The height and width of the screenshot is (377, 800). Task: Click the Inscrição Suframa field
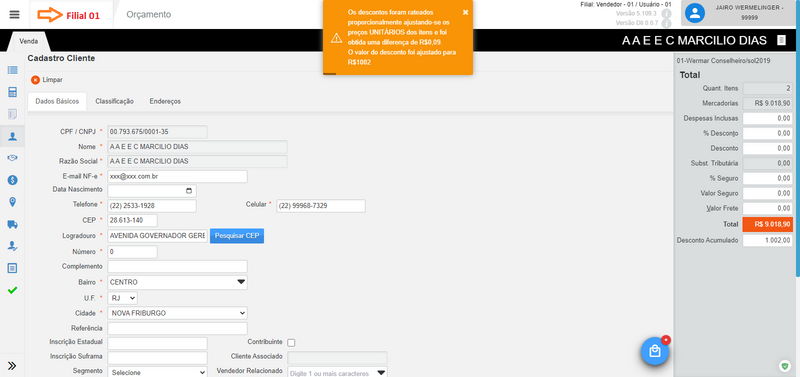[x=158, y=358]
